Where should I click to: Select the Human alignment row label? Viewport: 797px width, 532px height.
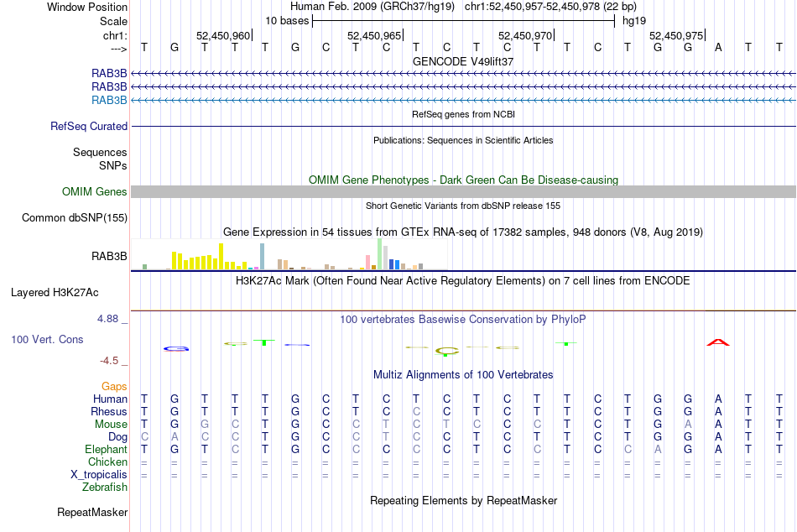click(x=110, y=399)
